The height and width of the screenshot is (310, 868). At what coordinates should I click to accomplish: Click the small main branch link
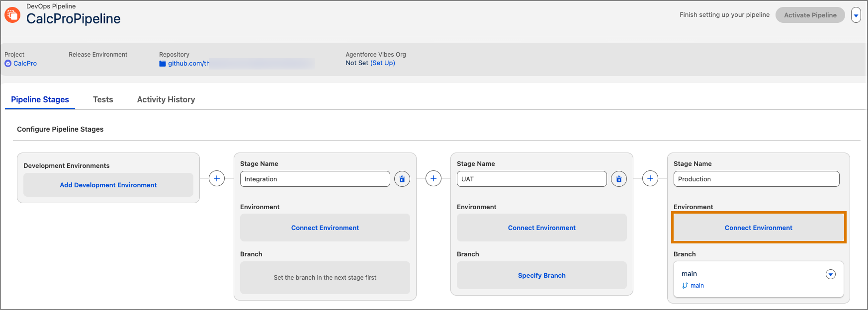[697, 286]
